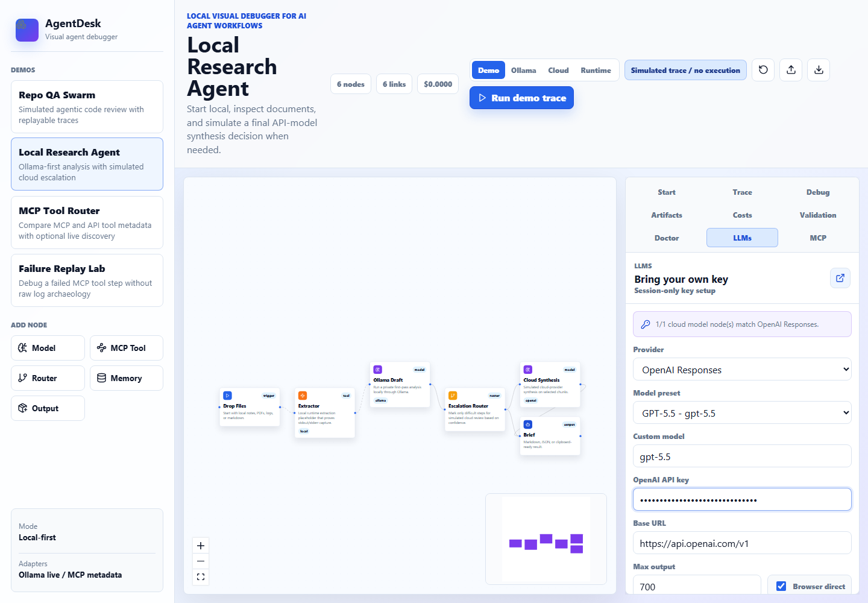868x603 pixels.
Task: Open the Doctor tab
Action: point(667,238)
